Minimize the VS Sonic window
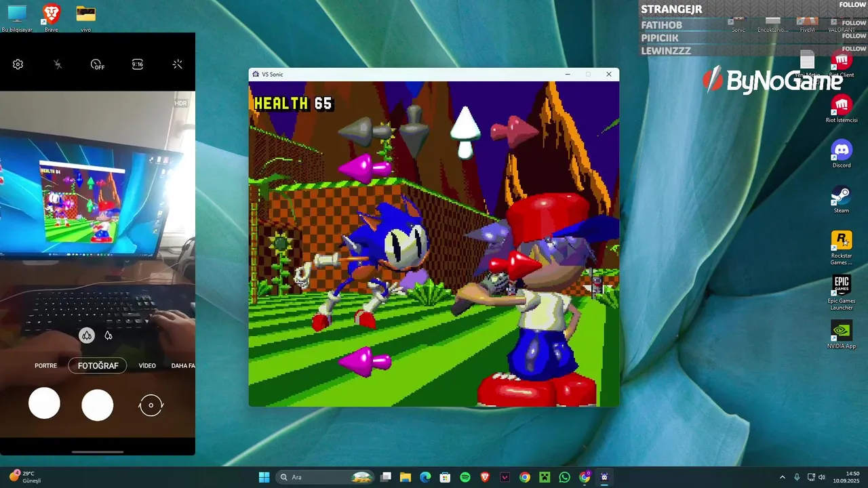The width and height of the screenshot is (868, 488). [568, 75]
